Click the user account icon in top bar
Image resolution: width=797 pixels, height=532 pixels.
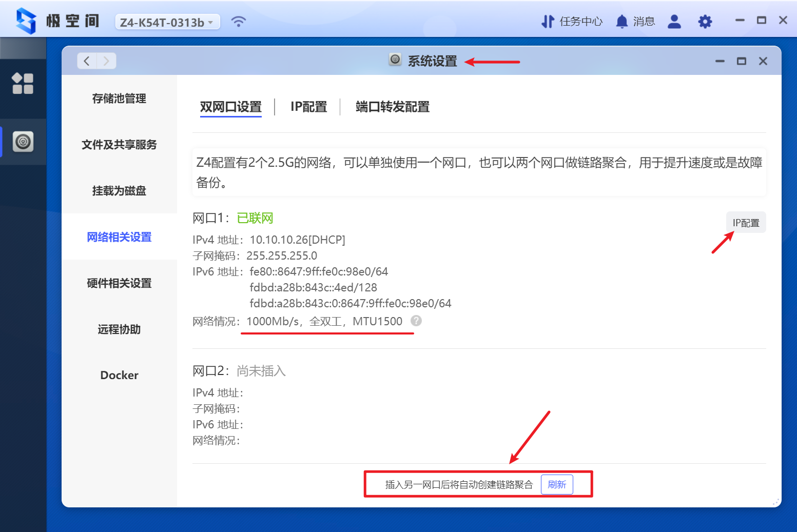[x=674, y=21]
